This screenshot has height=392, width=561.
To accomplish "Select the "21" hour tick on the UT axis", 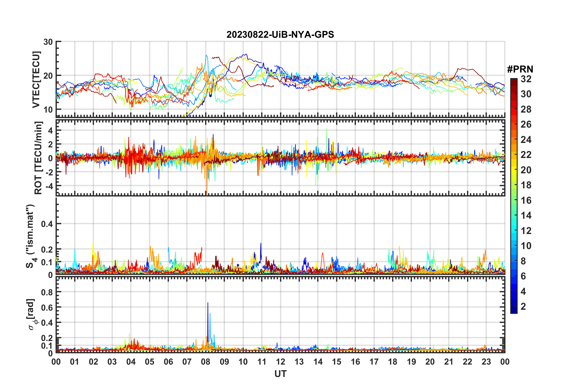I will [449, 362].
